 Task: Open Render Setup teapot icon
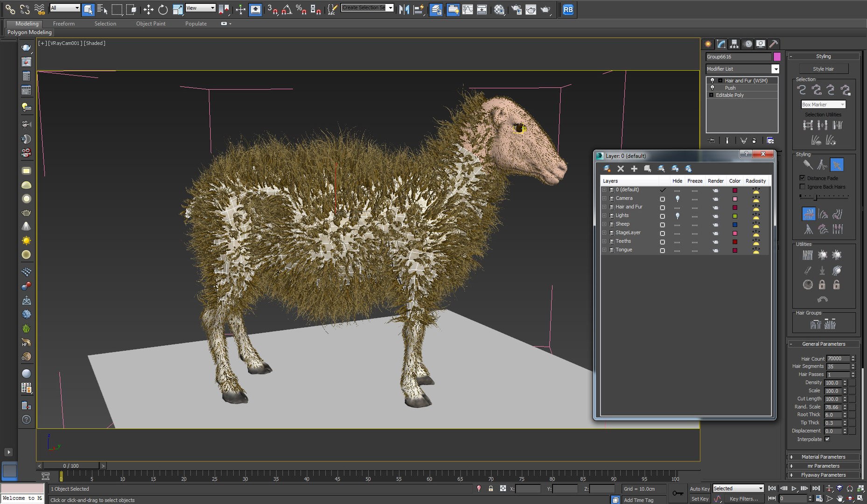517,9
